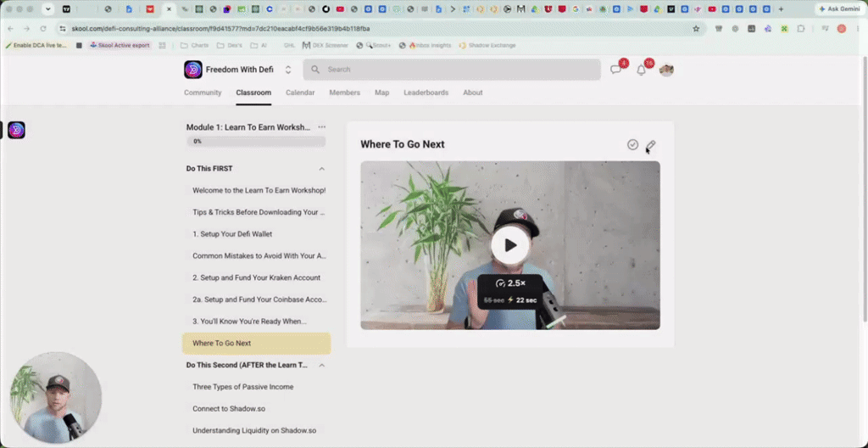Click the module 0% progress bar
The image size is (868, 448).
point(256,142)
